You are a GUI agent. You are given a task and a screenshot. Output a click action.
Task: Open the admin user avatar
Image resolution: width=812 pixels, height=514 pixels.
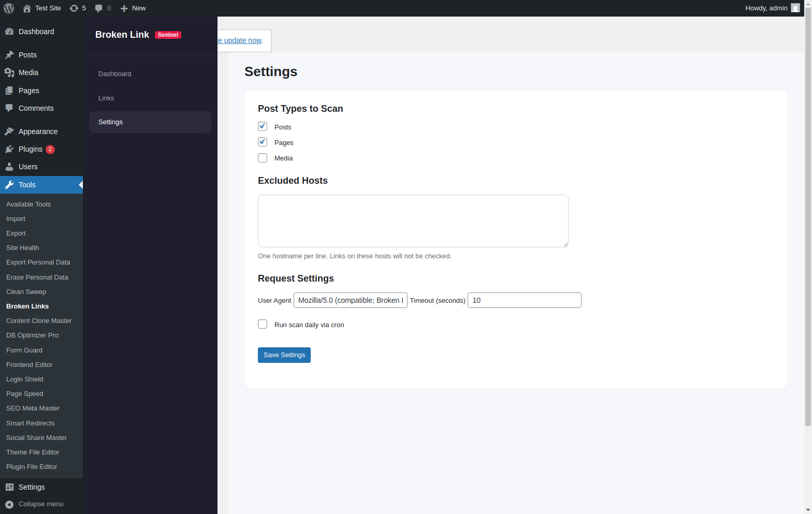click(795, 8)
